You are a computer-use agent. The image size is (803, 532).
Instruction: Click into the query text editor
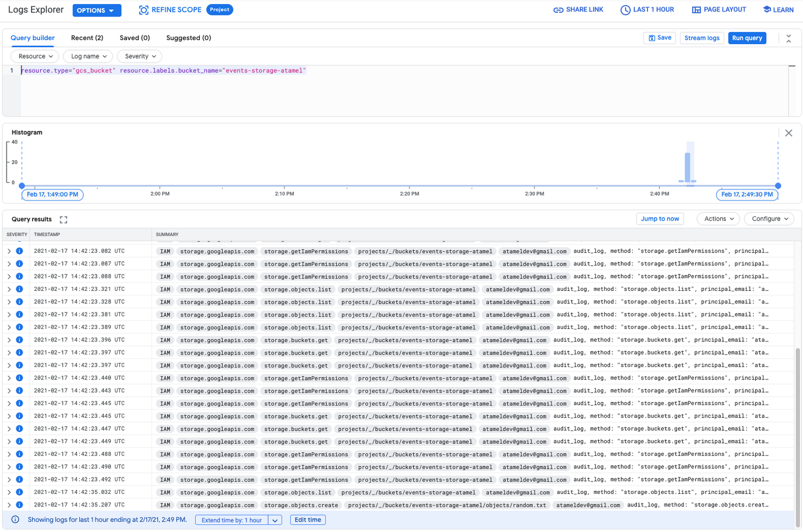(x=404, y=91)
